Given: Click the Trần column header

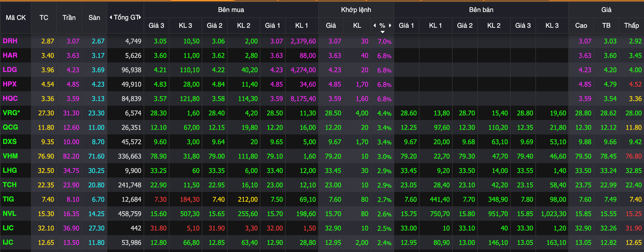Looking at the screenshot, I should (69, 18).
